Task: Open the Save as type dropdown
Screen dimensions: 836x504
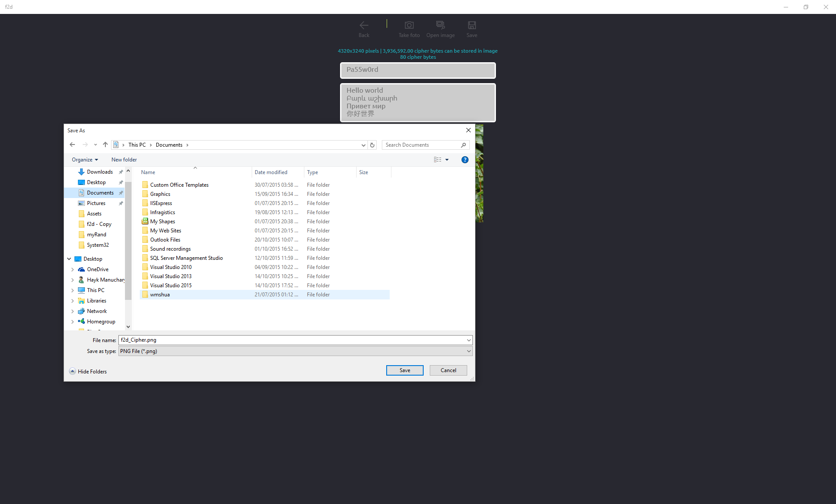Action: point(469,351)
